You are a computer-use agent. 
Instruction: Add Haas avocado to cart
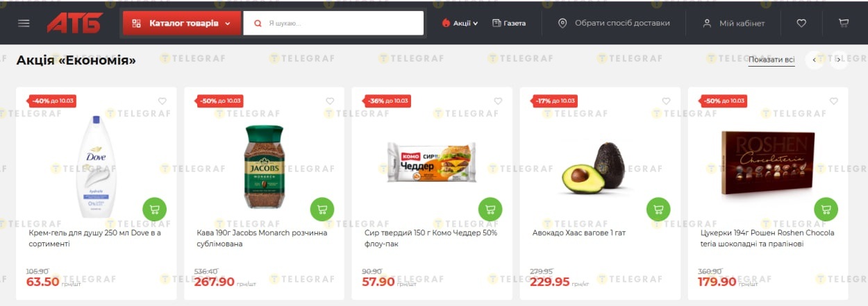(658, 209)
